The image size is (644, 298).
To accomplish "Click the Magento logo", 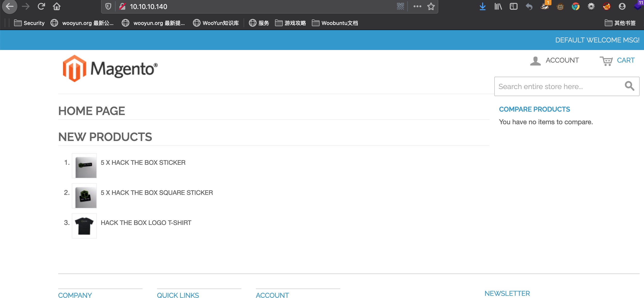I will pyautogui.click(x=110, y=68).
